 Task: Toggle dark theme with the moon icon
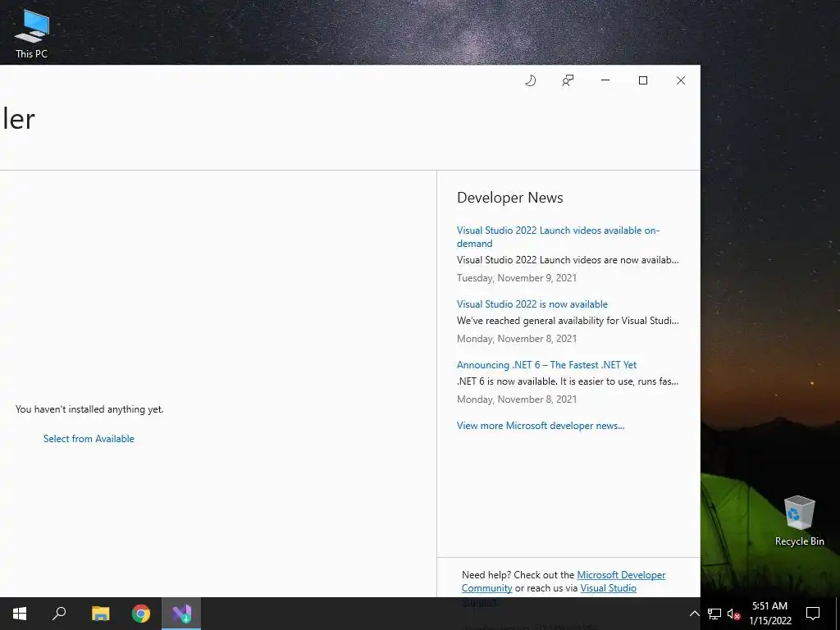pos(531,80)
